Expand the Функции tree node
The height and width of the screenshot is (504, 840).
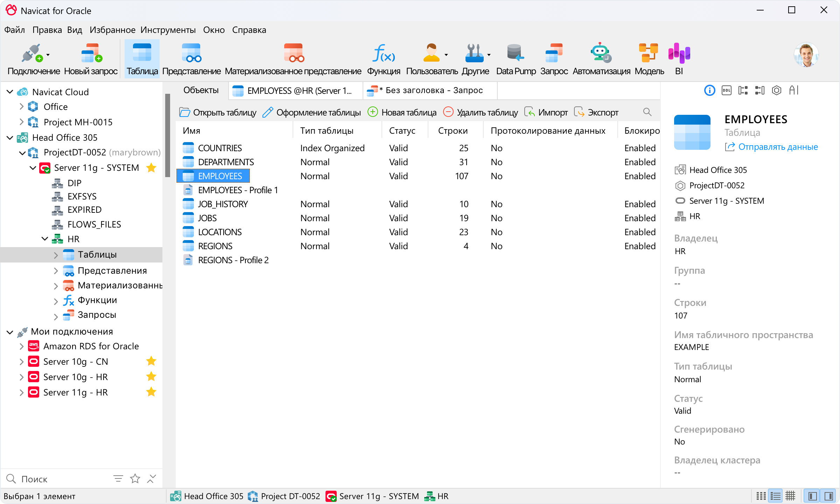(x=56, y=301)
